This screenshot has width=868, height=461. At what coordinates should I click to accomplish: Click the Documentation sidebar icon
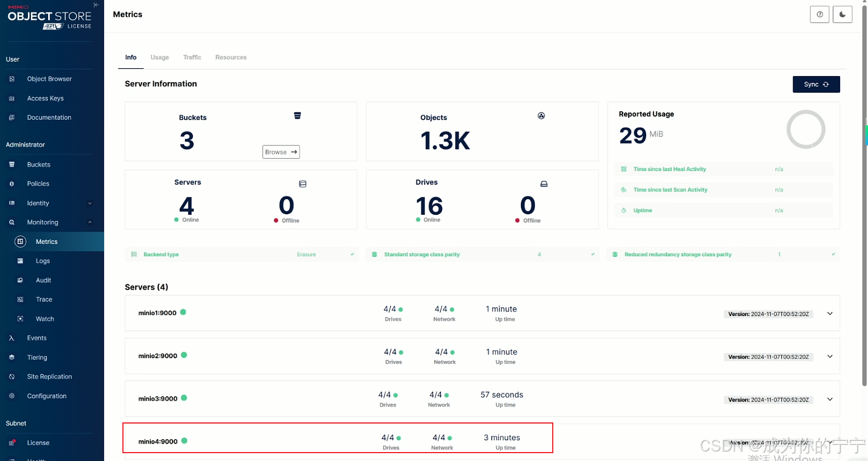[x=12, y=117]
